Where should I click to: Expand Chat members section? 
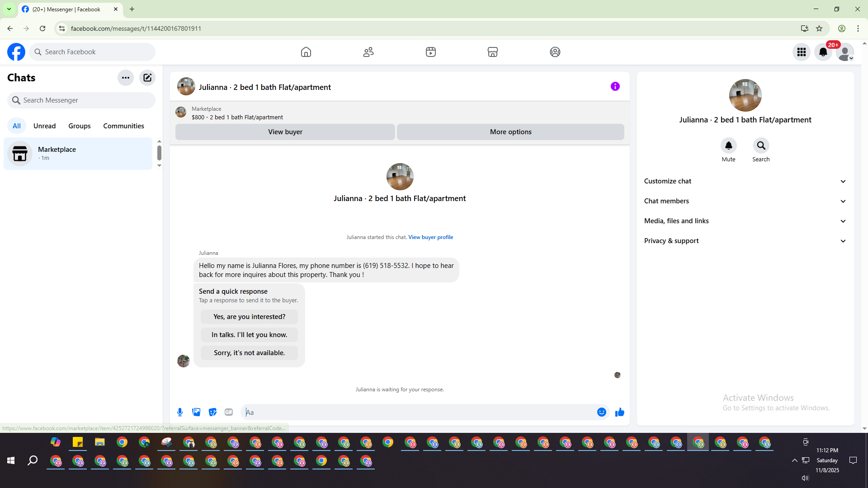click(745, 201)
